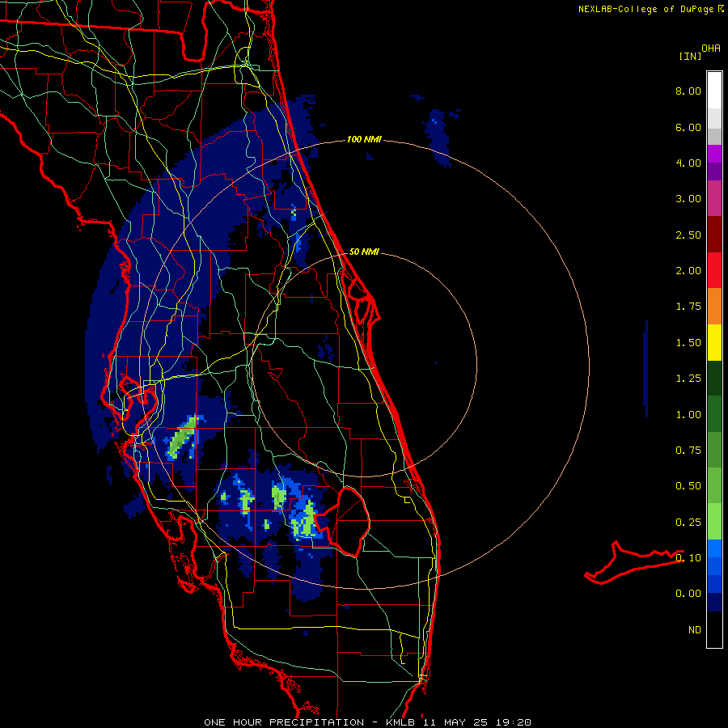Click the 6.00 legend value
Image resolution: width=728 pixels, height=728 pixels.
pyautogui.click(x=688, y=127)
